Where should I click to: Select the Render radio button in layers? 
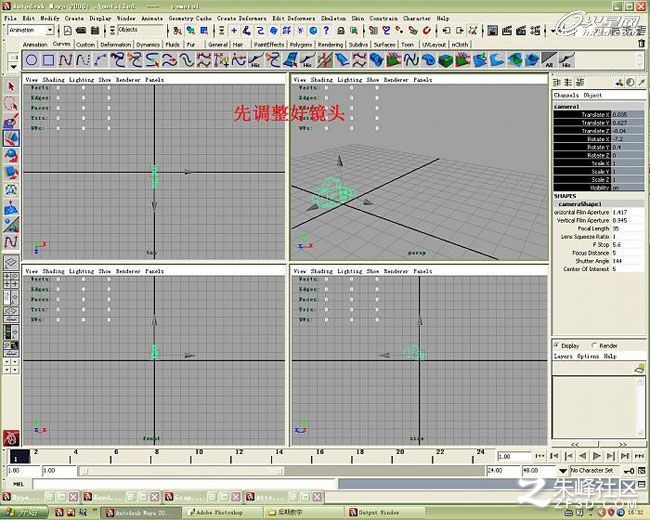(x=594, y=345)
